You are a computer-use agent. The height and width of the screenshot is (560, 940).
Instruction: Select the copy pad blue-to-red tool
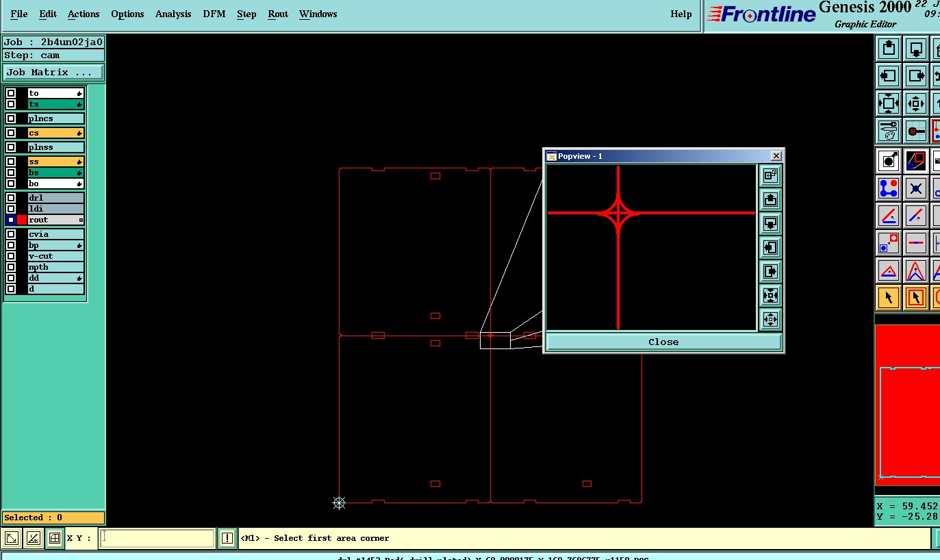point(889,243)
